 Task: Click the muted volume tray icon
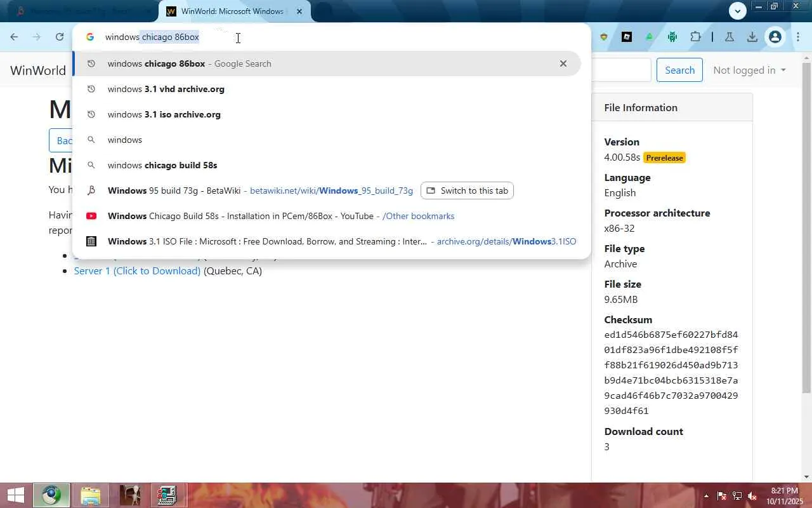coord(752,496)
